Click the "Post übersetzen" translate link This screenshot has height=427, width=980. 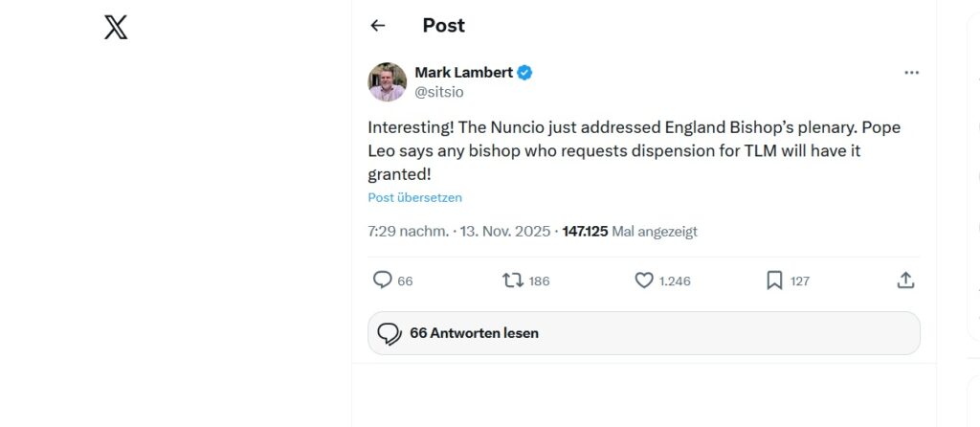pos(414,197)
